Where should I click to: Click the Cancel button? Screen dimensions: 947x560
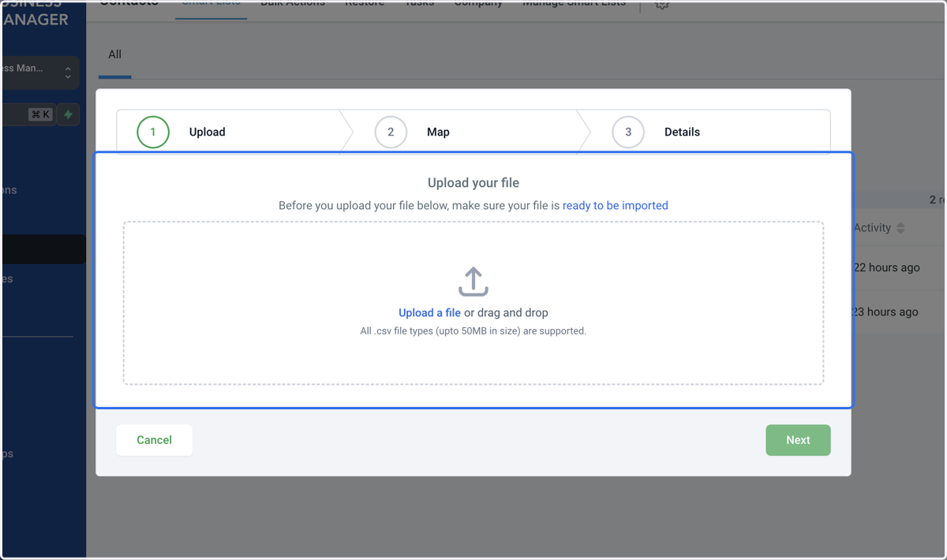[x=154, y=440]
